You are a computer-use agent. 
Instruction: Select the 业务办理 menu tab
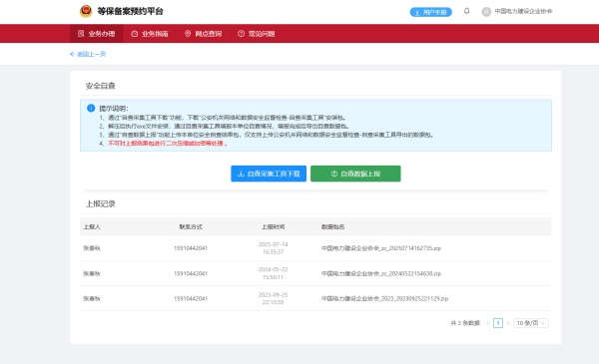pyautogui.click(x=96, y=34)
